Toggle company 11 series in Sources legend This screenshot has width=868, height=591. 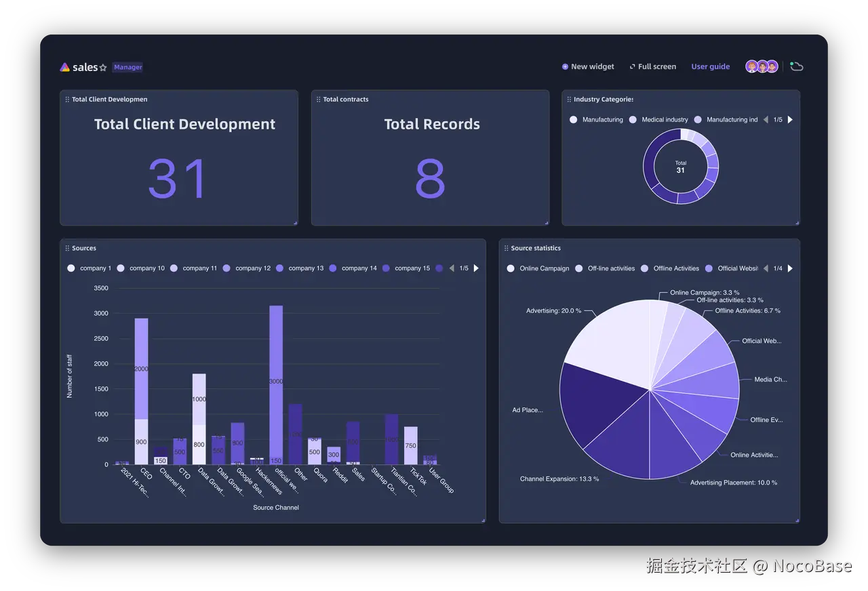point(193,268)
